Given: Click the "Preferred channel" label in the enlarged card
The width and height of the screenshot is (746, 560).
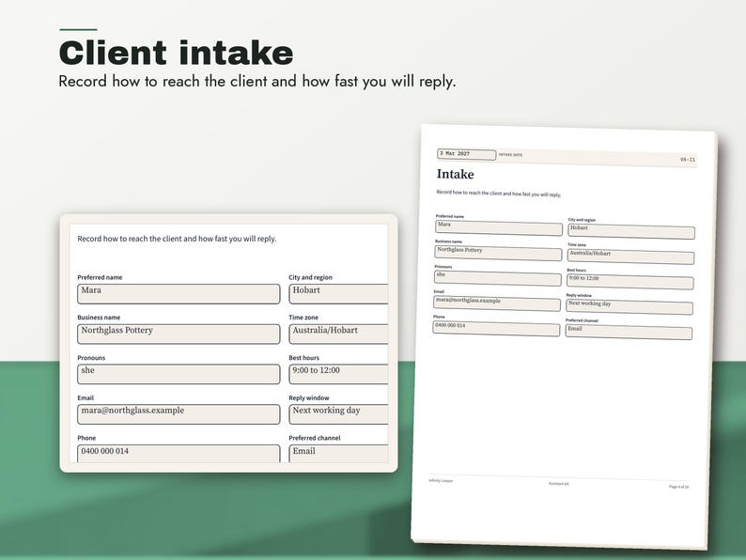Looking at the screenshot, I should 315,438.
